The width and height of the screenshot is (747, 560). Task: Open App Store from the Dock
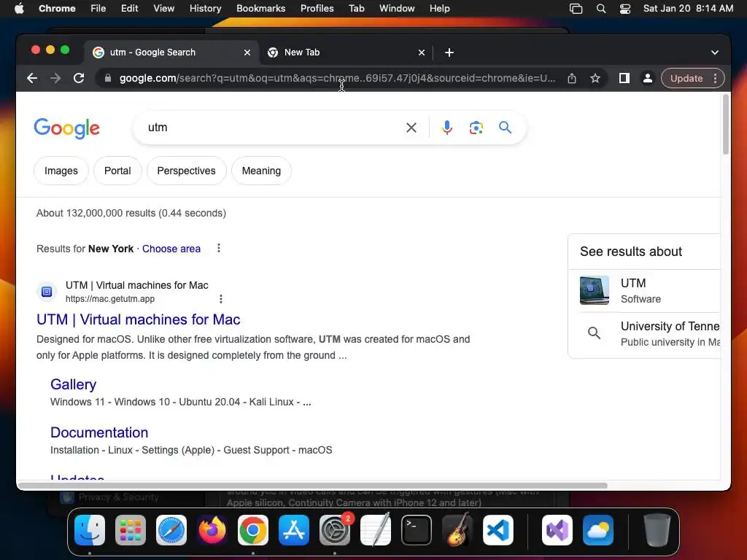point(294,530)
